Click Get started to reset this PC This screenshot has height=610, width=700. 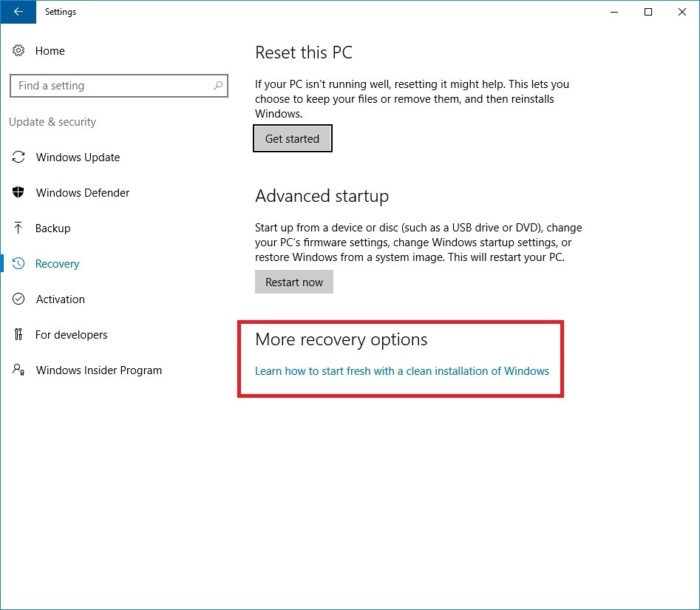[292, 138]
